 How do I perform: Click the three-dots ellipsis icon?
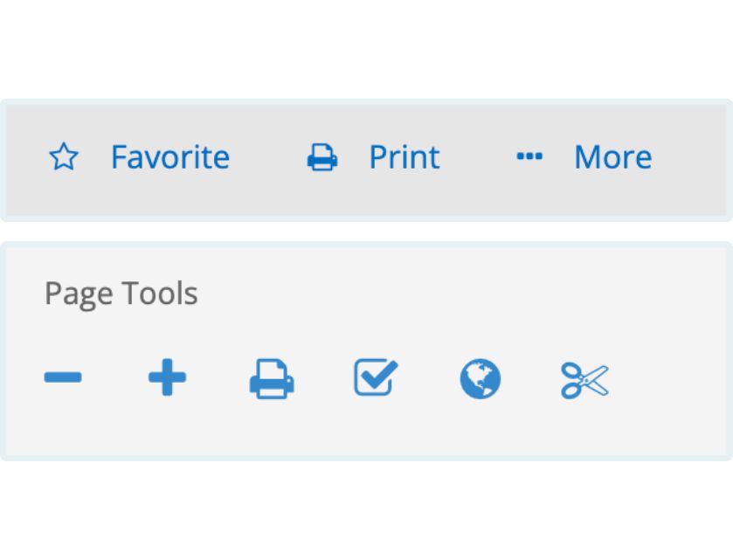529,157
